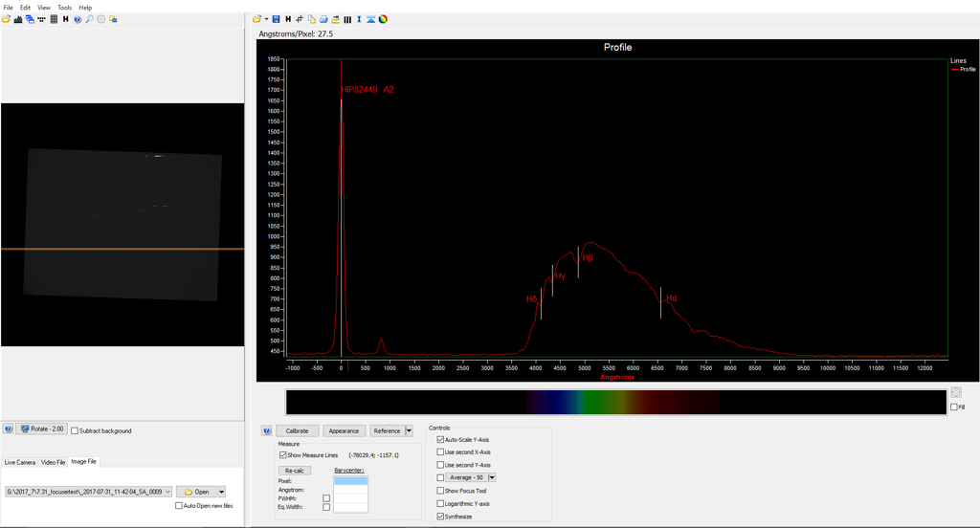This screenshot has width=980, height=528.
Task: Click the Barycenter pixel value field
Action: (x=349, y=481)
